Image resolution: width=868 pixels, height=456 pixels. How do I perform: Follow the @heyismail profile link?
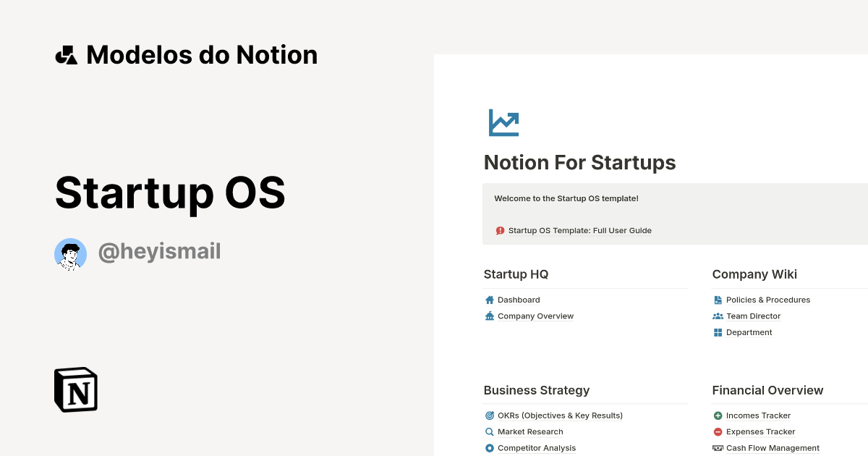tap(160, 251)
